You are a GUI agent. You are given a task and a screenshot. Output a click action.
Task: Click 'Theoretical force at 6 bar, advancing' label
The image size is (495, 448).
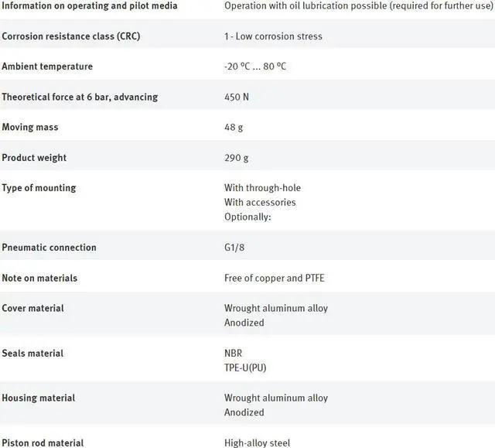80,97
